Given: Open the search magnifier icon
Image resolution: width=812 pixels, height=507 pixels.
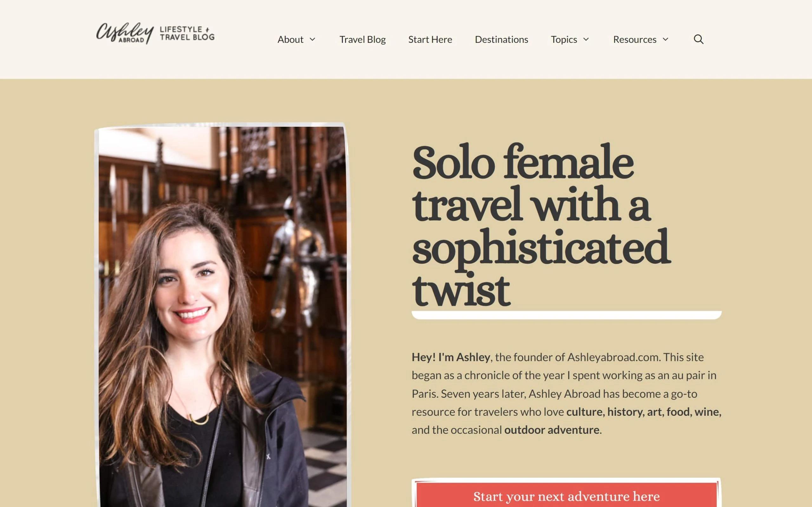Looking at the screenshot, I should (x=698, y=39).
